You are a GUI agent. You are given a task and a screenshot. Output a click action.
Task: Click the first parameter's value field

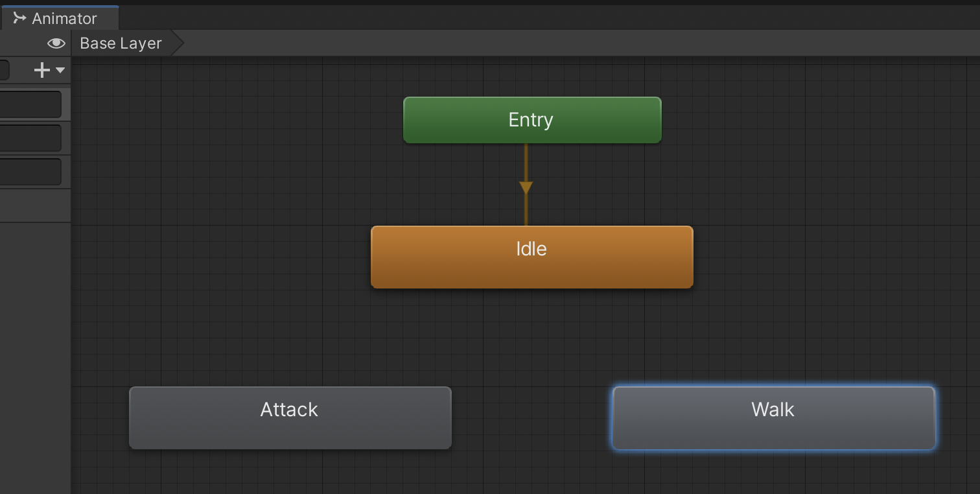(30, 104)
